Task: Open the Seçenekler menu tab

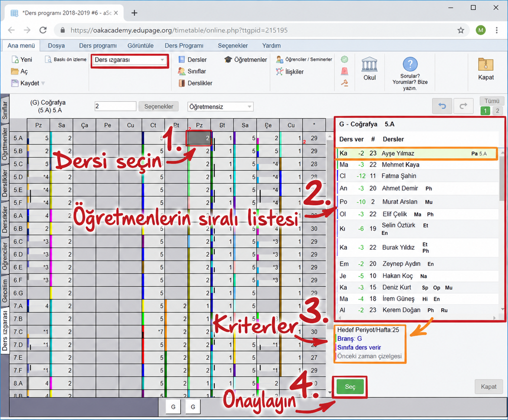Action: [x=233, y=46]
